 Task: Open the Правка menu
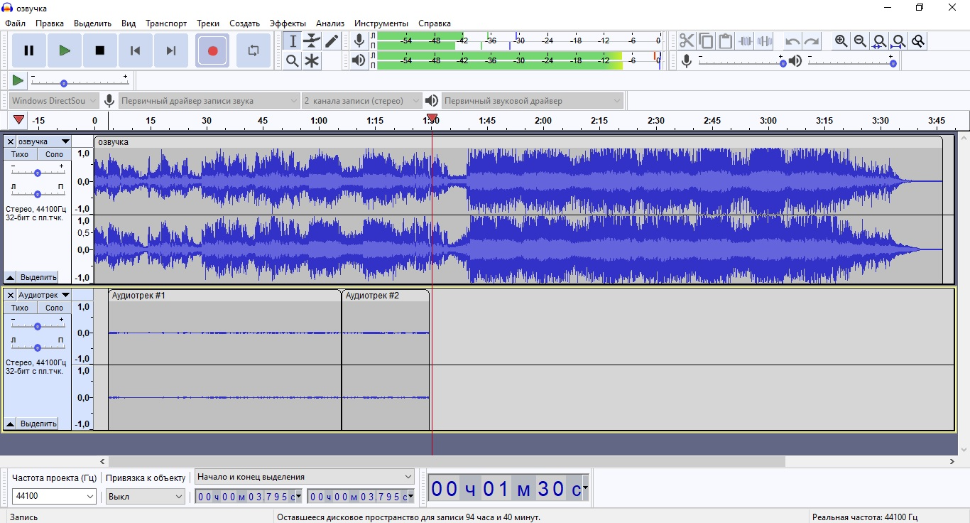point(49,23)
